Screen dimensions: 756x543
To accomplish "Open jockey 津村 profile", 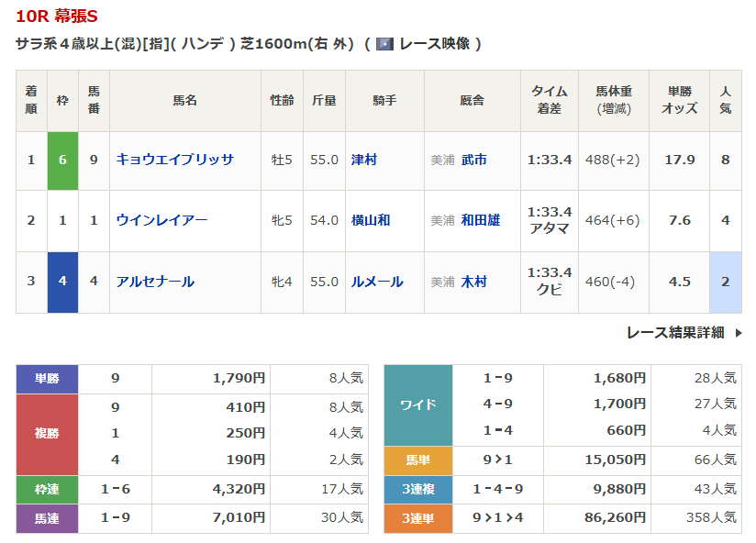I will 364,160.
